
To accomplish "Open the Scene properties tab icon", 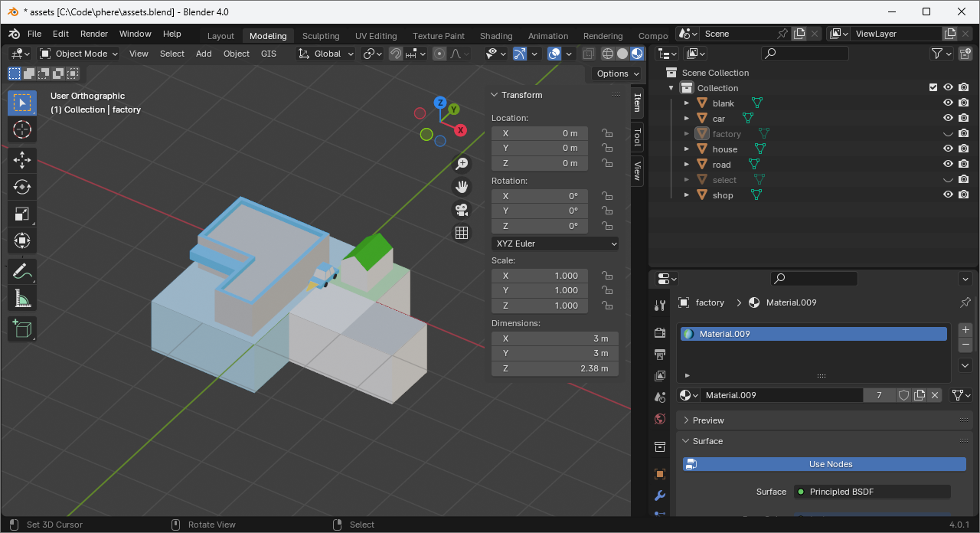I will 660,397.
